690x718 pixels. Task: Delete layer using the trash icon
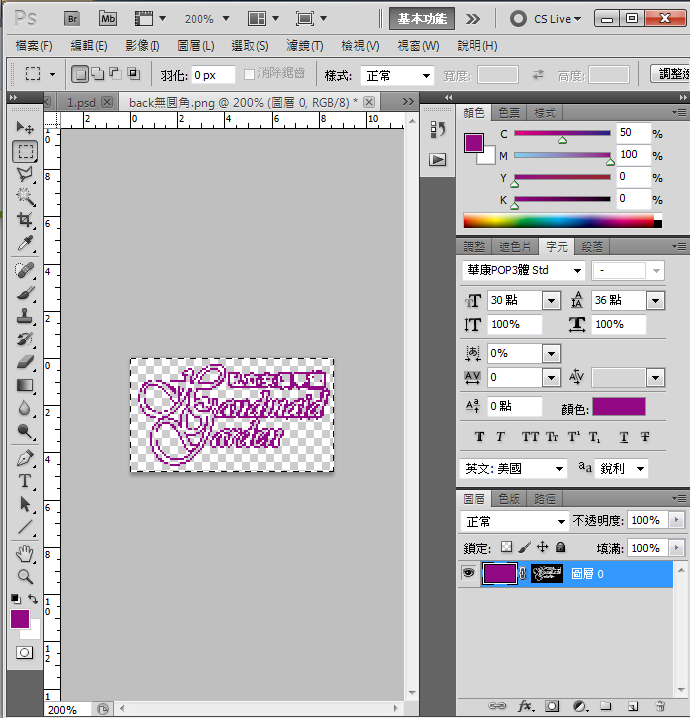click(x=660, y=706)
